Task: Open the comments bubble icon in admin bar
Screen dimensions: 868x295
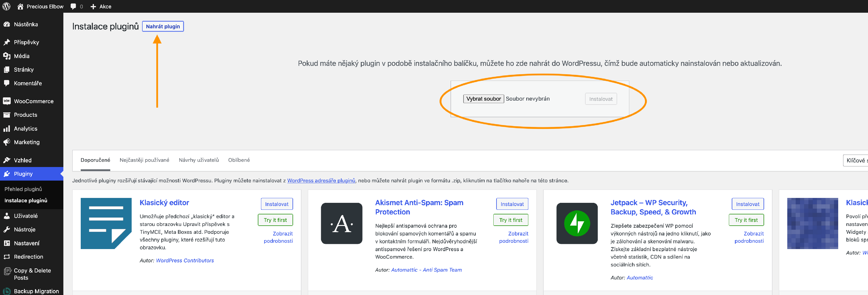Action: 73,6
